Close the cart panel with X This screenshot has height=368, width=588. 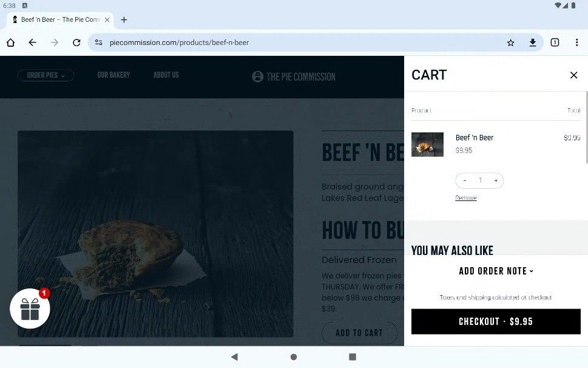tap(573, 75)
